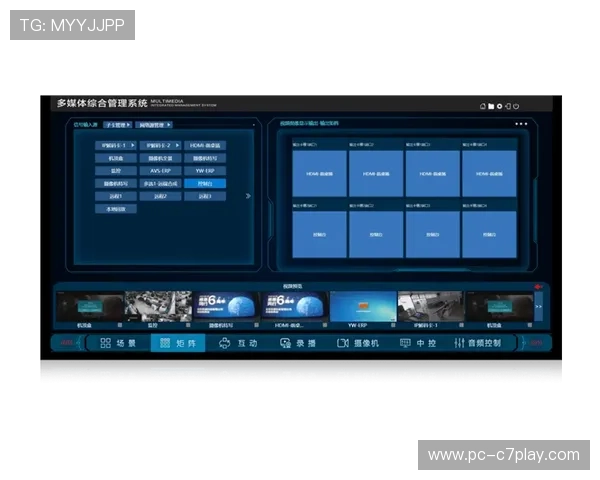
Task: Select the YW-ERP input source button
Action: 204,171
